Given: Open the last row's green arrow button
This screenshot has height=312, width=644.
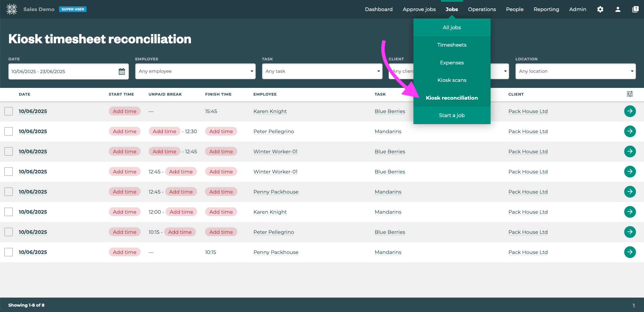Looking at the screenshot, I should [x=630, y=252].
